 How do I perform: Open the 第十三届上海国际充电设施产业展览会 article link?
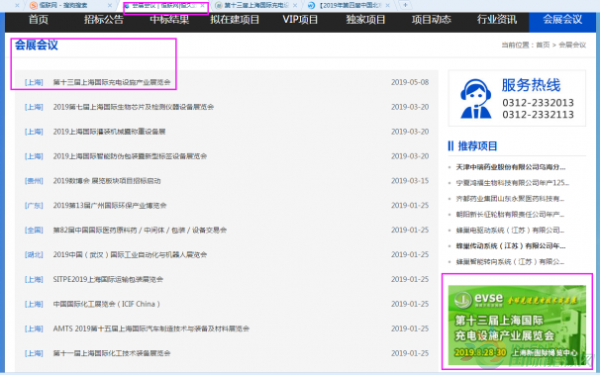pos(111,82)
